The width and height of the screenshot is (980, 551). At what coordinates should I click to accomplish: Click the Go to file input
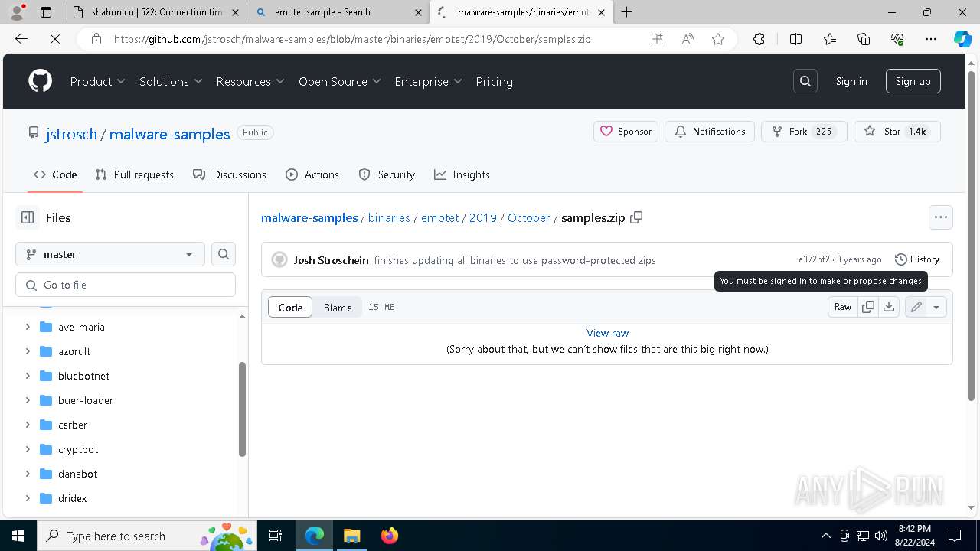click(x=126, y=285)
